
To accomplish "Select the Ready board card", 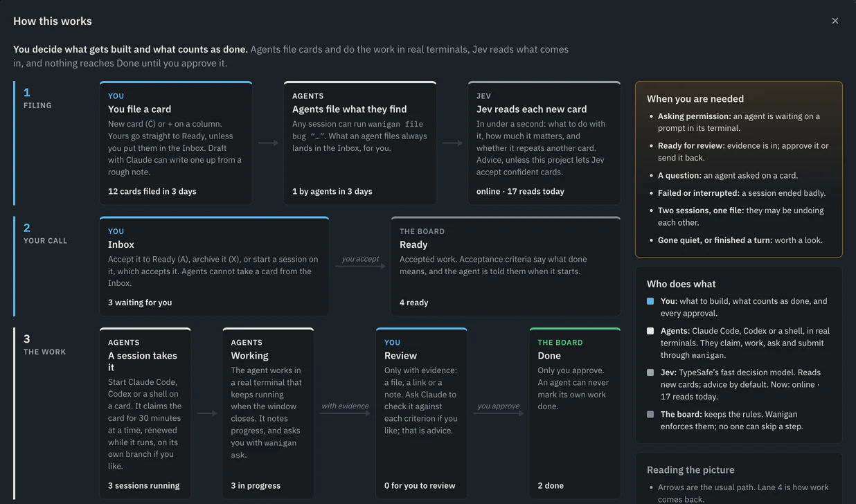I will coord(506,266).
